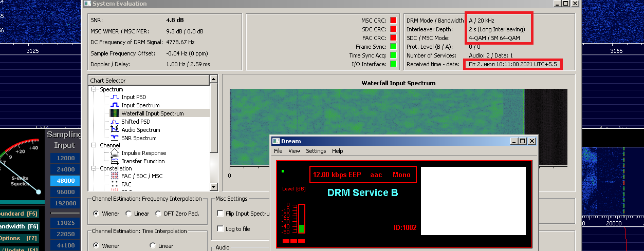Click Chart Selector scrollbar down arrow
Viewport: 644px width, 251px height.
(214, 187)
